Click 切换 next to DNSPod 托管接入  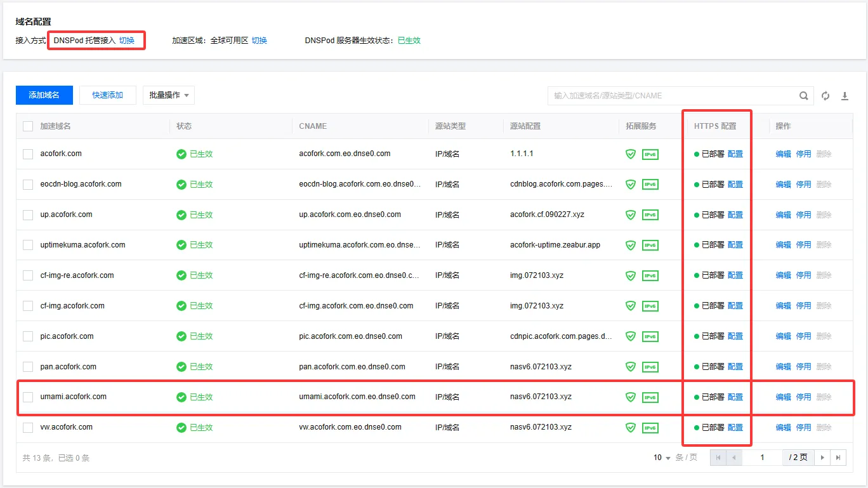pos(127,41)
